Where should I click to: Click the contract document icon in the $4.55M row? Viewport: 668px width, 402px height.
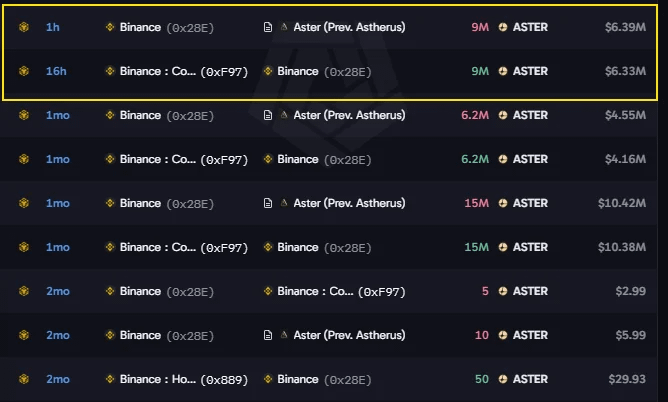tap(268, 115)
